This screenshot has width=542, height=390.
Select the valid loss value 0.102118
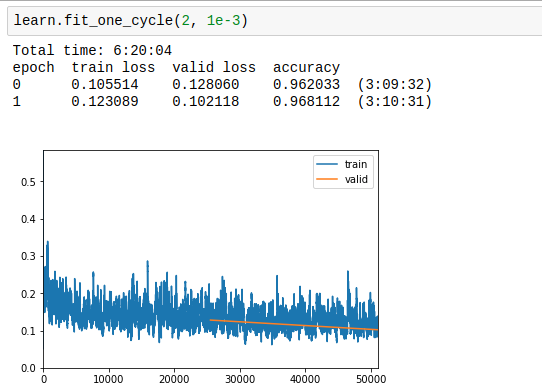206,102
